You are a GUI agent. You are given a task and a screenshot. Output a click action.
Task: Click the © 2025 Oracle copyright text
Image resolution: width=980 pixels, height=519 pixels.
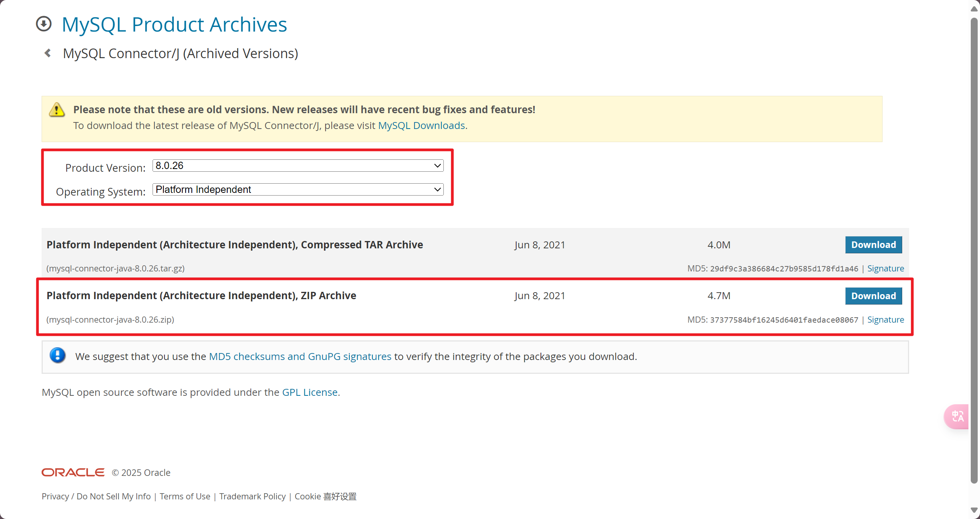point(141,472)
